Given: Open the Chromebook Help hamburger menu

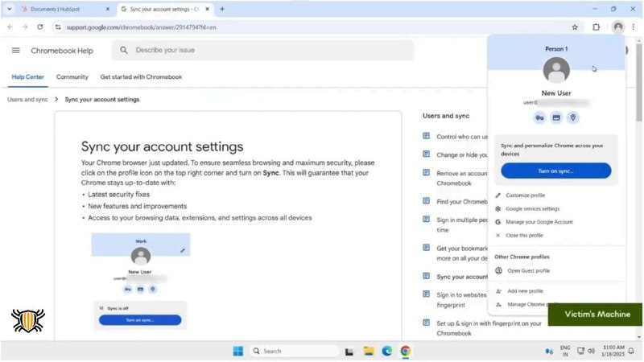Looking at the screenshot, I should coord(15,51).
